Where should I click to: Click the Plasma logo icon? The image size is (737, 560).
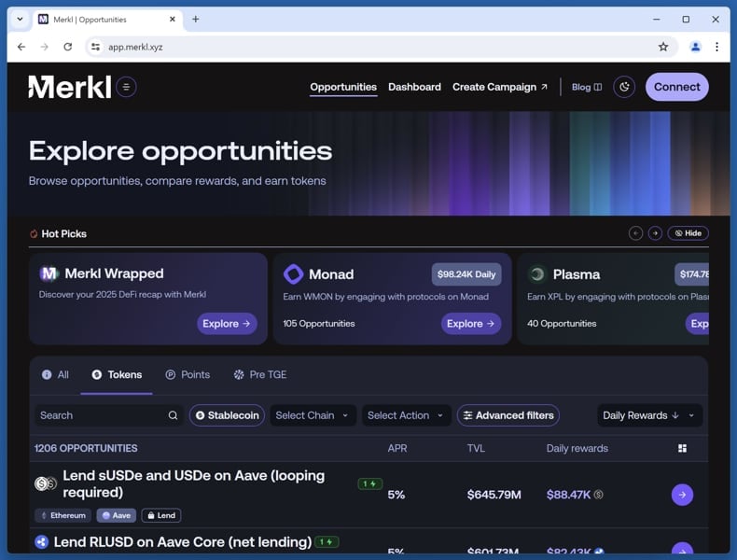pyautogui.click(x=537, y=274)
